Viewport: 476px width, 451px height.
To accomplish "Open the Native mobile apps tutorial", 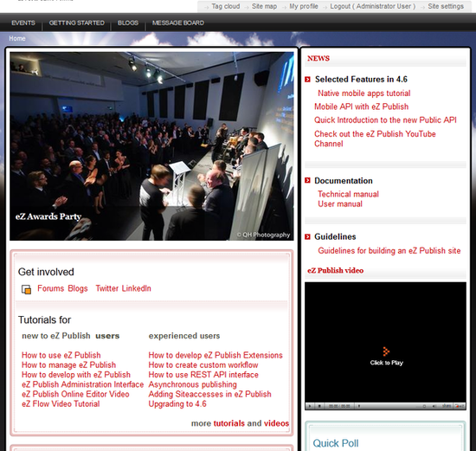I will pos(364,93).
